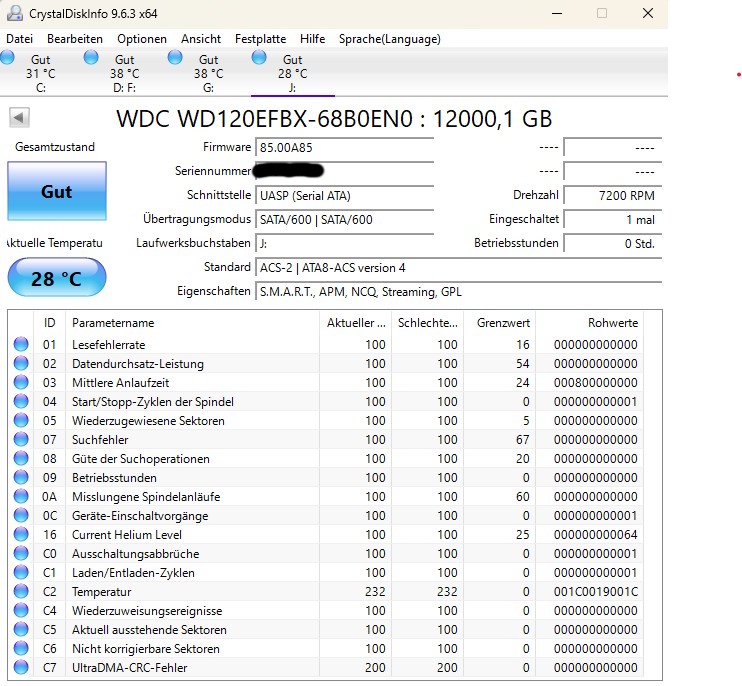Click the Schlechte... column header
Viewport: 742px width, 686px height.
pos(428,323)
